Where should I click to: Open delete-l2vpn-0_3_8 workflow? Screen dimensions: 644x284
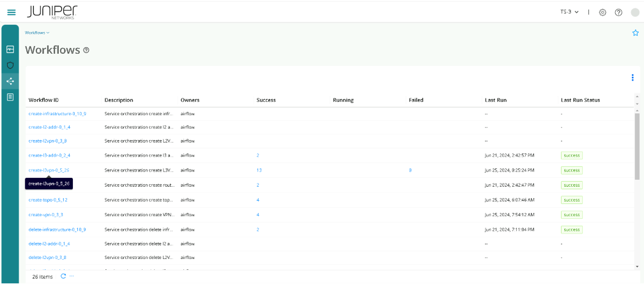(48, 257)
